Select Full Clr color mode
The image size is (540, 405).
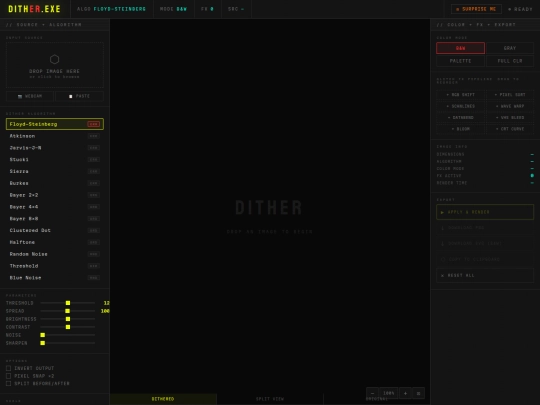pyautogui.click(x=510, y=61)
